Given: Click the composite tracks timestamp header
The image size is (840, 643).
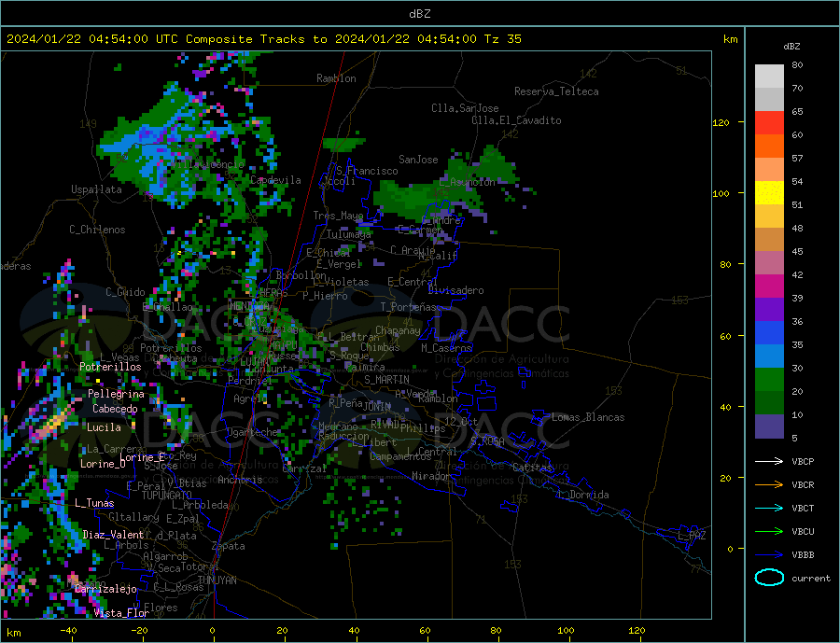Looking at the screenshot, I should pos(263,39).
